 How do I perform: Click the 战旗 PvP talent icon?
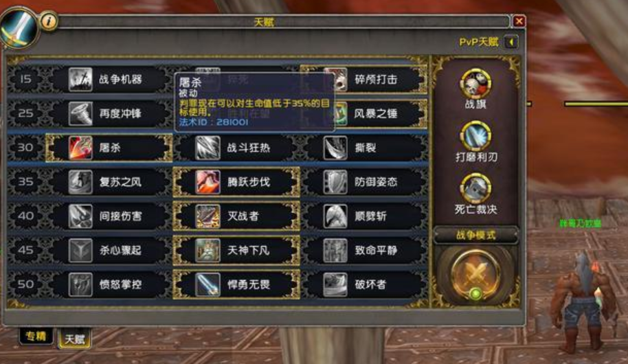pyautogui.click(x=475, y=84)
